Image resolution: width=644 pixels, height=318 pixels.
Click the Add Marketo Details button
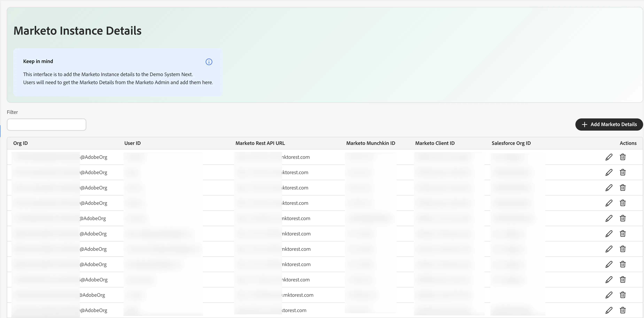tap(609, 125)
